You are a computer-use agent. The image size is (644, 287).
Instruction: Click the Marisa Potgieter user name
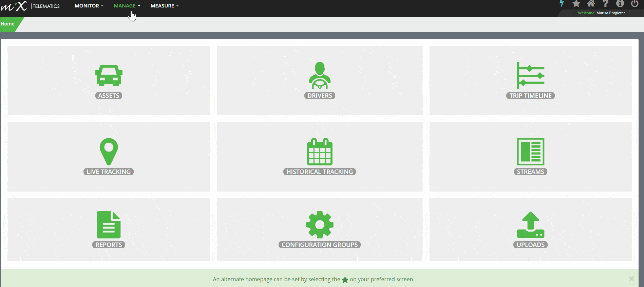[x=611, y=13]
